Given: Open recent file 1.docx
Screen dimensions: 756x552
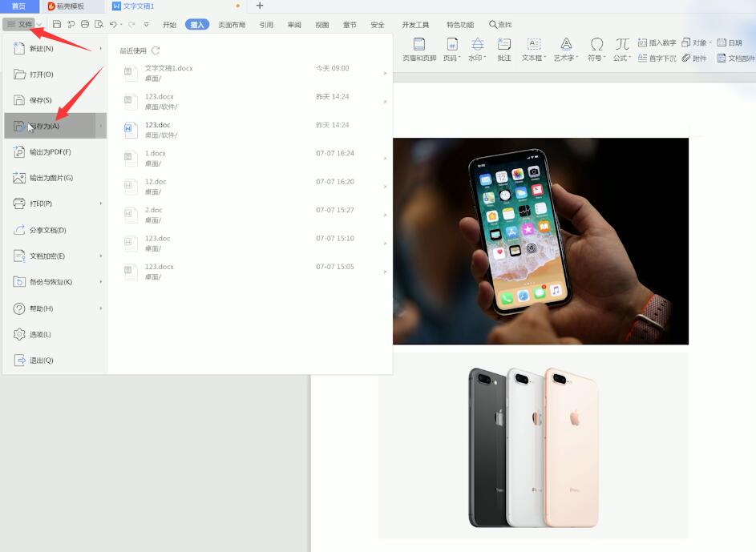Looking at the screenshot, I should point(254,158).
